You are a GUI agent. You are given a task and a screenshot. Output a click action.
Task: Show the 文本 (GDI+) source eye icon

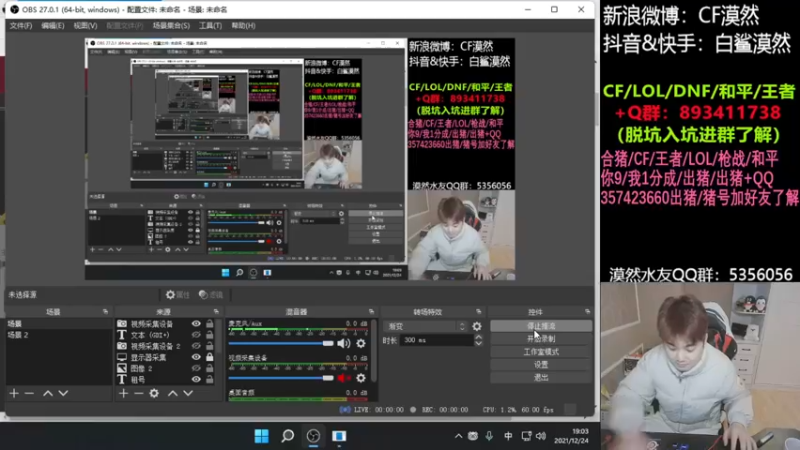(196, 335)
